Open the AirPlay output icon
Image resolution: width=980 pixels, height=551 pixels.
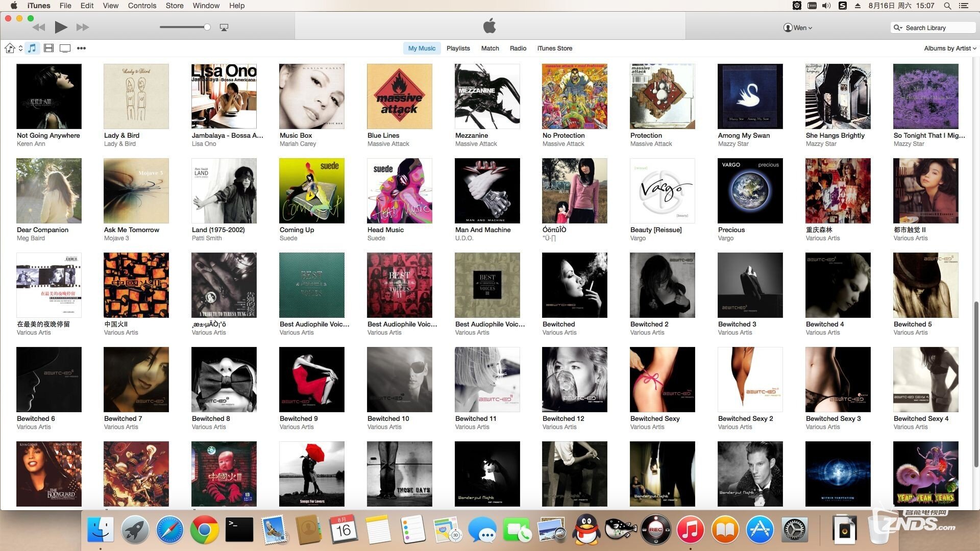click(x=224, y=28)
